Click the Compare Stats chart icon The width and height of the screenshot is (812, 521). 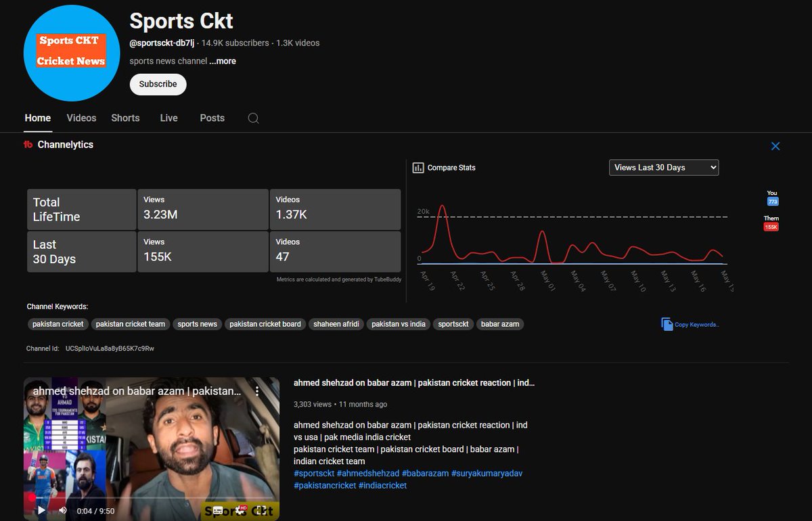click(x=418, y=167)
